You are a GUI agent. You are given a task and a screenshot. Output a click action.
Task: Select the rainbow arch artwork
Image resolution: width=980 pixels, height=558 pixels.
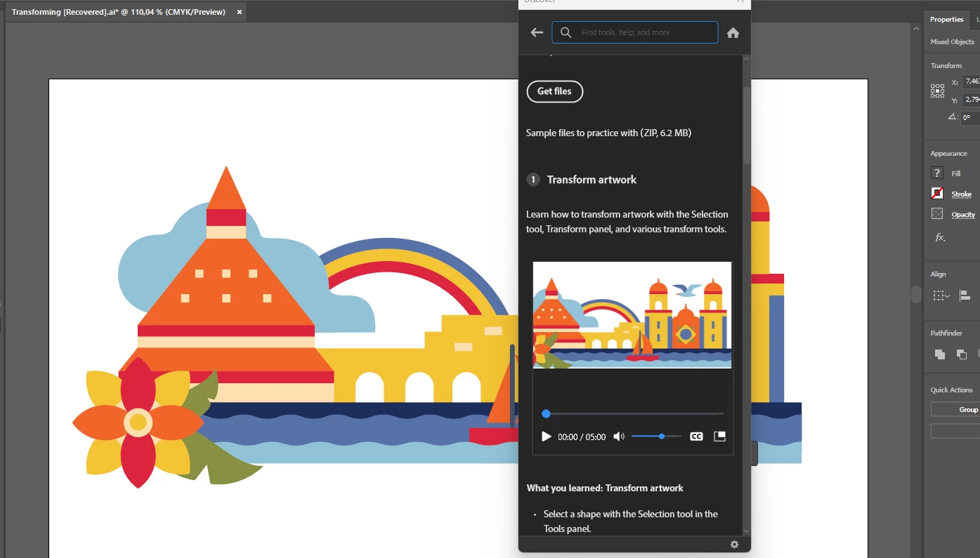point(414,277)
